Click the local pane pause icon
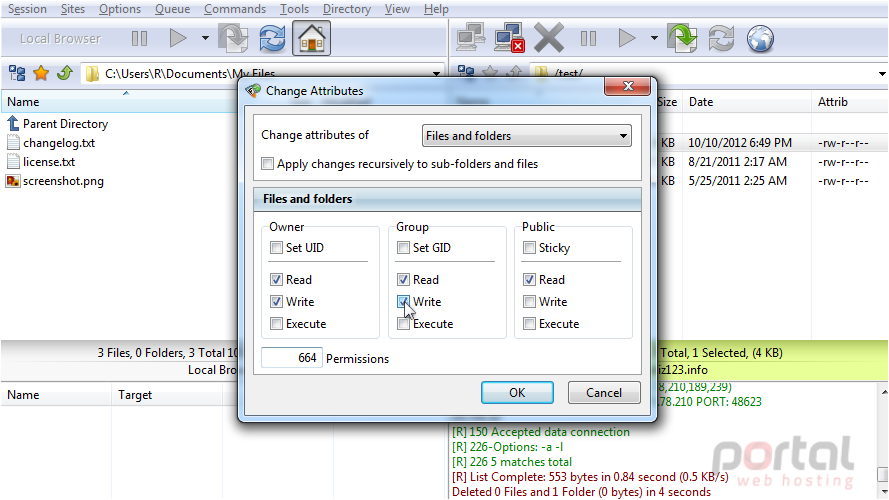This screenshot has height=500, width=889. point(139,39)
